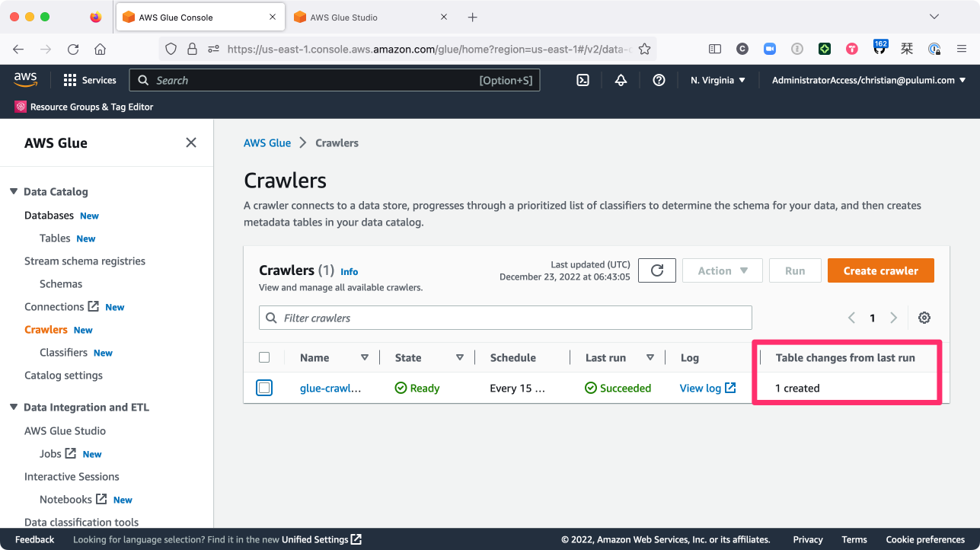This screenshot has height=550, width=980.
Task: Bookmark this page with star icon
Action: (x=644, y=49)
